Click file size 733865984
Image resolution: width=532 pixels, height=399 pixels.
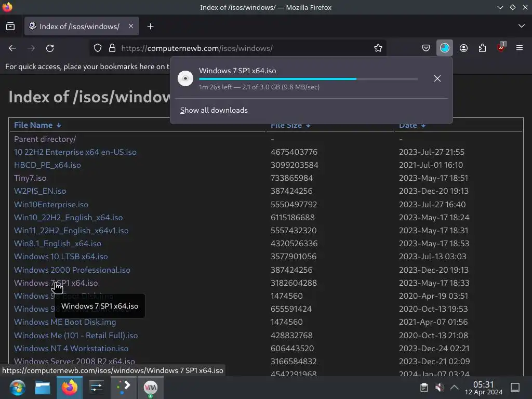pyautogui.click(x=291, y=178)
